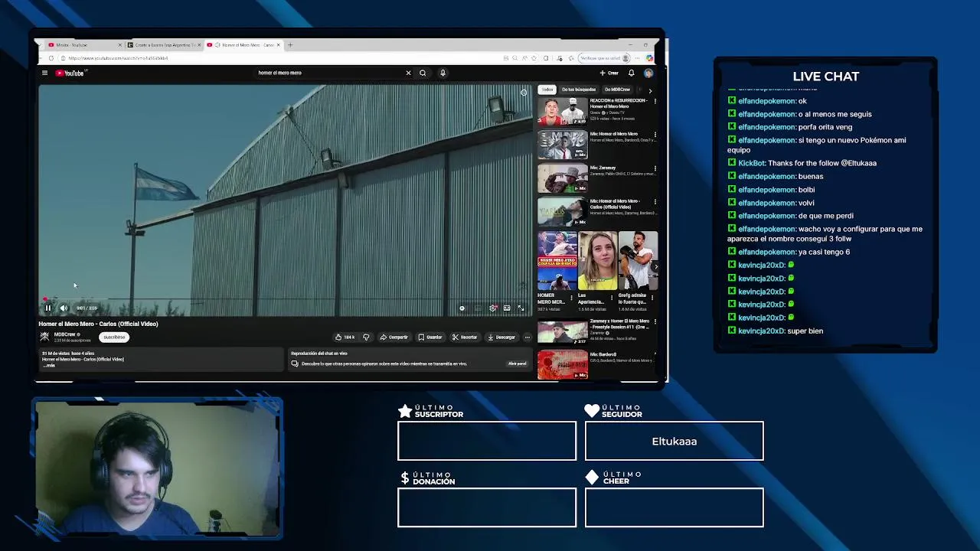Click the video title 'Homer el Mero Mero - Carlos (Official Video)'
Viewport: 980px width, 551px height.
(99, 324)
